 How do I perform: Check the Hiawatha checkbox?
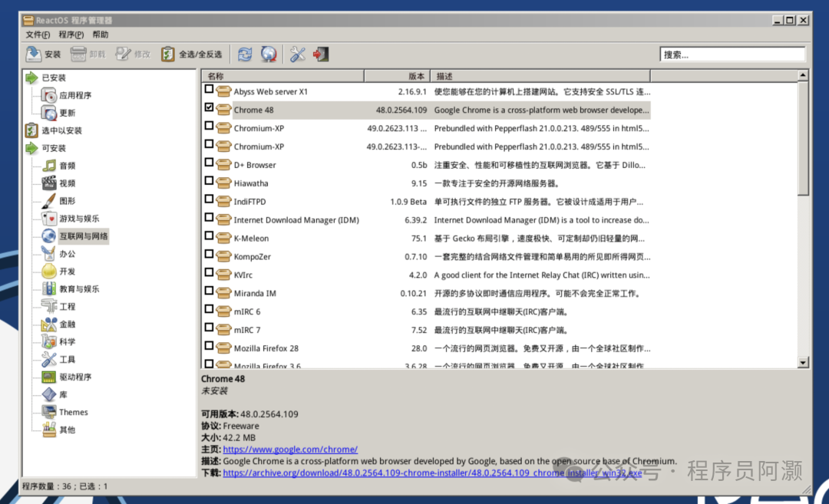coord(210,181)
